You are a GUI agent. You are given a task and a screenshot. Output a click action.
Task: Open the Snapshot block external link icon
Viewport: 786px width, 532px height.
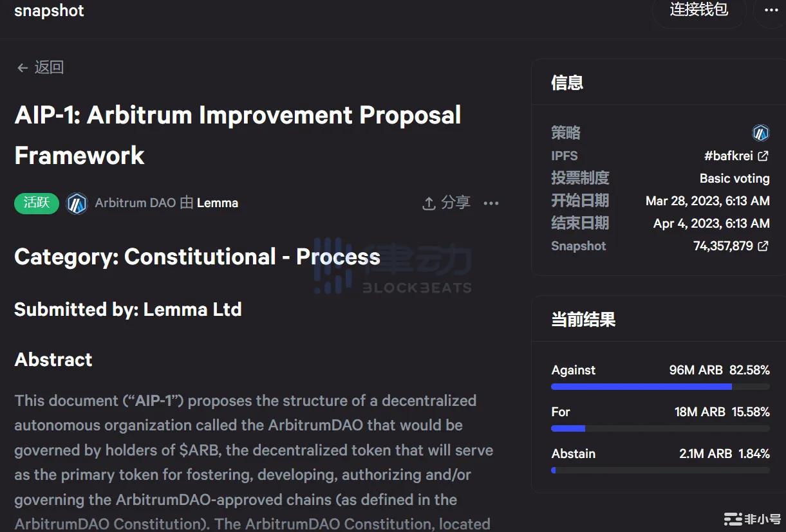(763, 246)
